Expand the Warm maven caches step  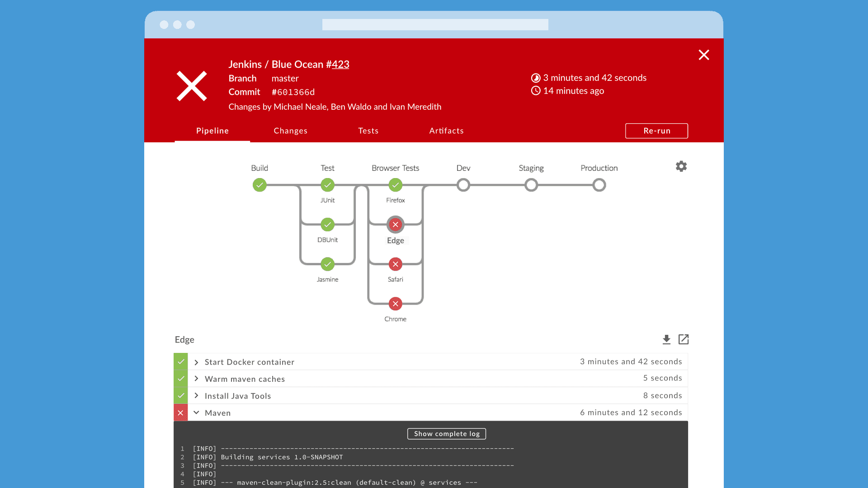pos(197,379)
